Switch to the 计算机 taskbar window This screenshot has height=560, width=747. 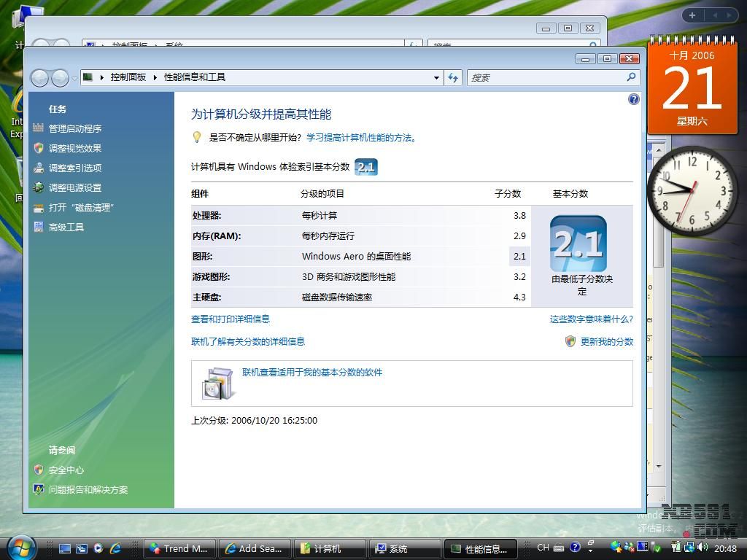click(x=328, y=548)
